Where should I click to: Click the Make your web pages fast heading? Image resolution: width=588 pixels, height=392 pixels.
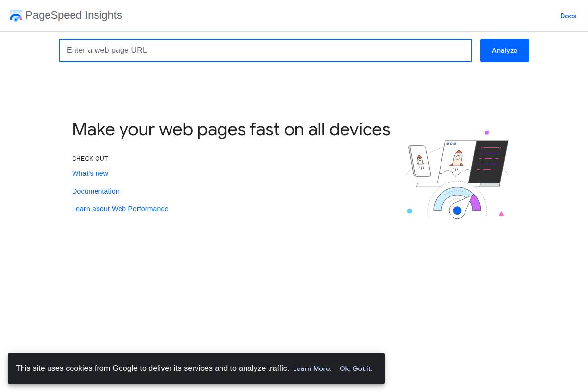(x=231, y=129)
